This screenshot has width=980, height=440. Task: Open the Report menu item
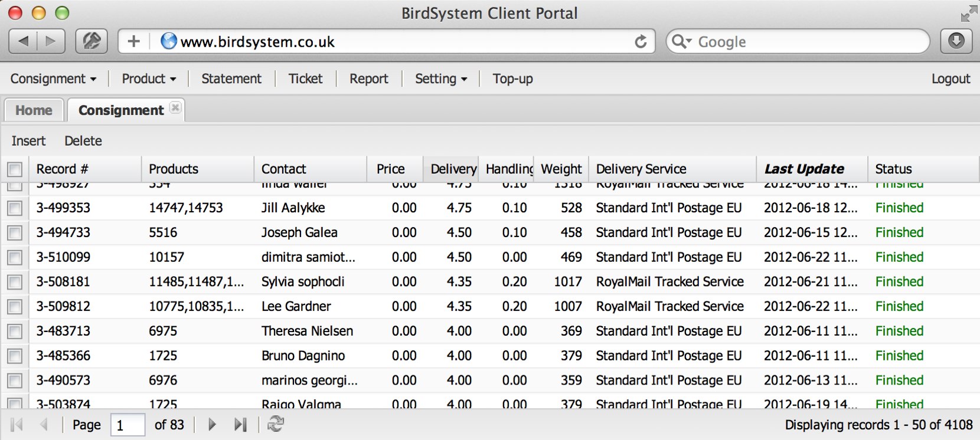coord(369,78)
